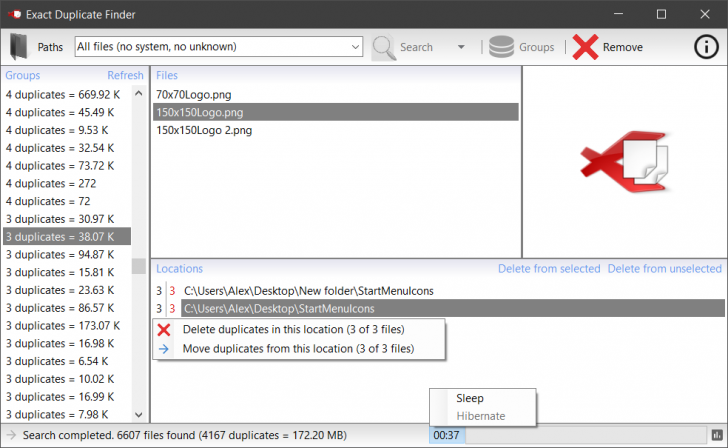Click the Refresh link in Groups panel
728x448 pixels.
pos(125,75)
